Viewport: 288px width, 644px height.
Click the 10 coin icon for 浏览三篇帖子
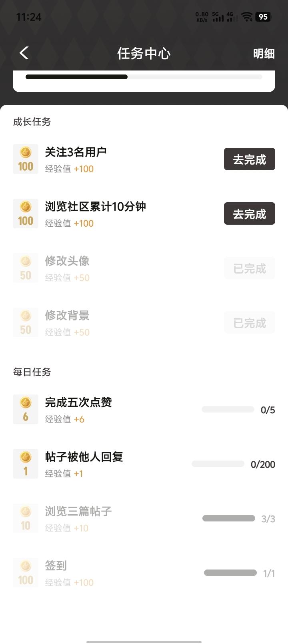26,518
